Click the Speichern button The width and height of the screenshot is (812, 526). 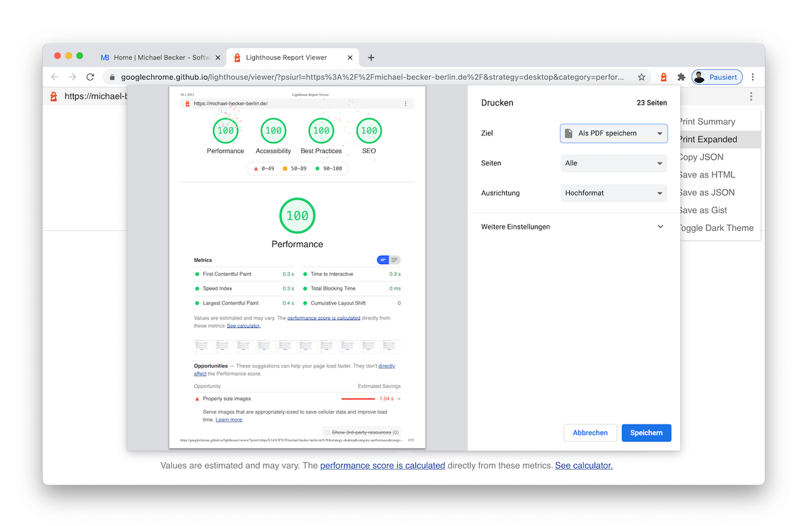646,433
